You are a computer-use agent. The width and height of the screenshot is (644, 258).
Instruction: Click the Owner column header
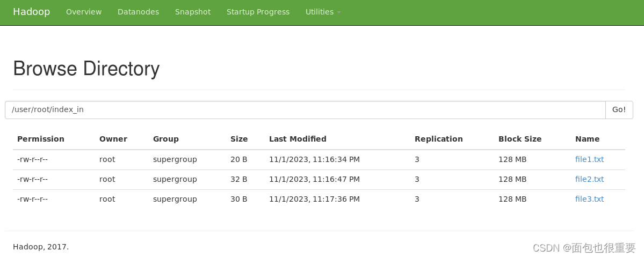point(113,139)
